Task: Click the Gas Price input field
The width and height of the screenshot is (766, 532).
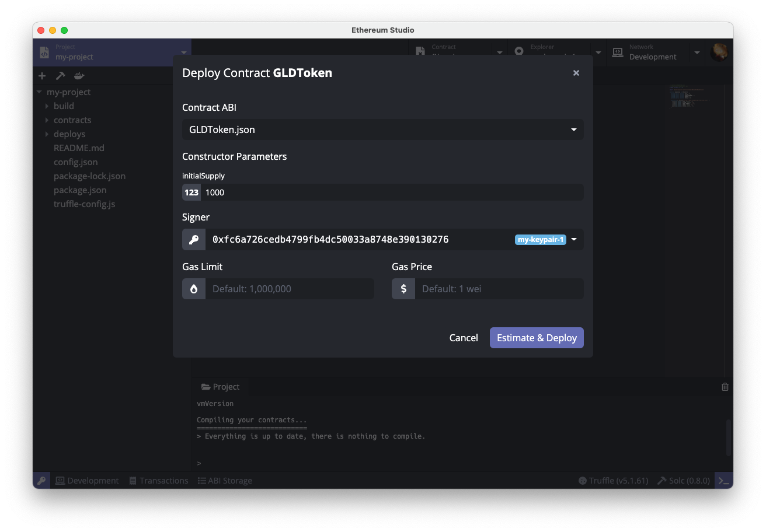Action: click(x=499, y=289)
